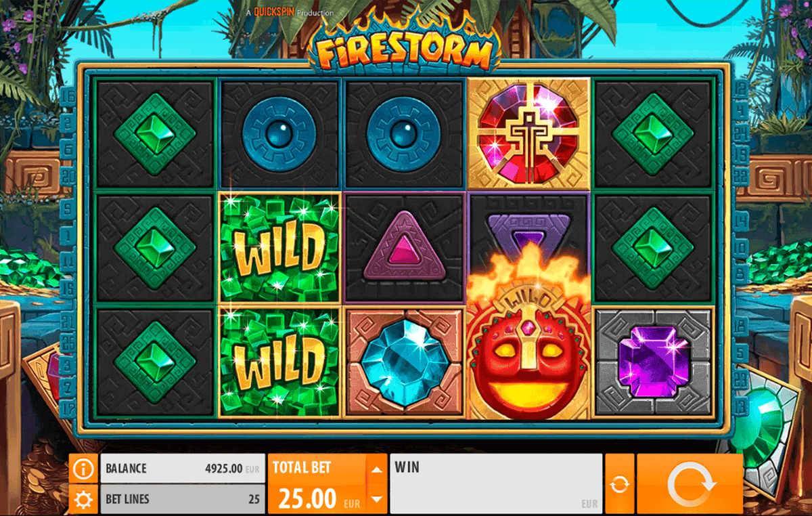
Task: Open the settings gear icon
Action: [83, 500]
